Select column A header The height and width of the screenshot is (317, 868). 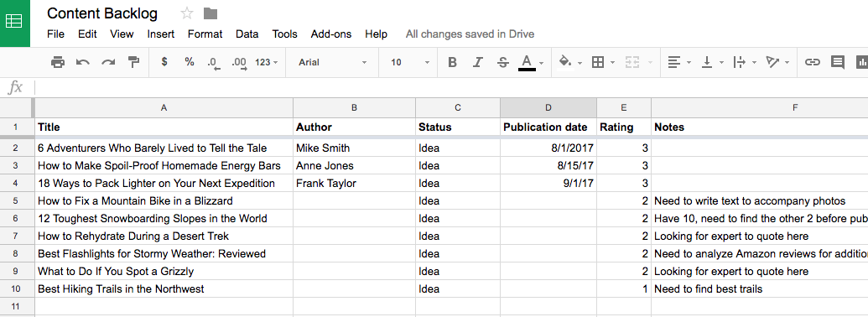click(164, 108)
